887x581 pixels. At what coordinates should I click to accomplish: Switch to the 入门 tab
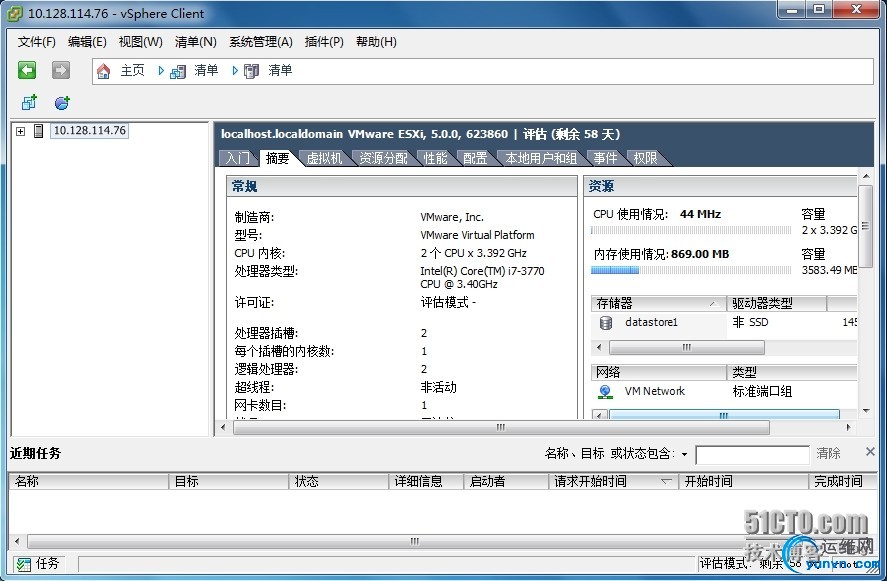click(238, 158)
